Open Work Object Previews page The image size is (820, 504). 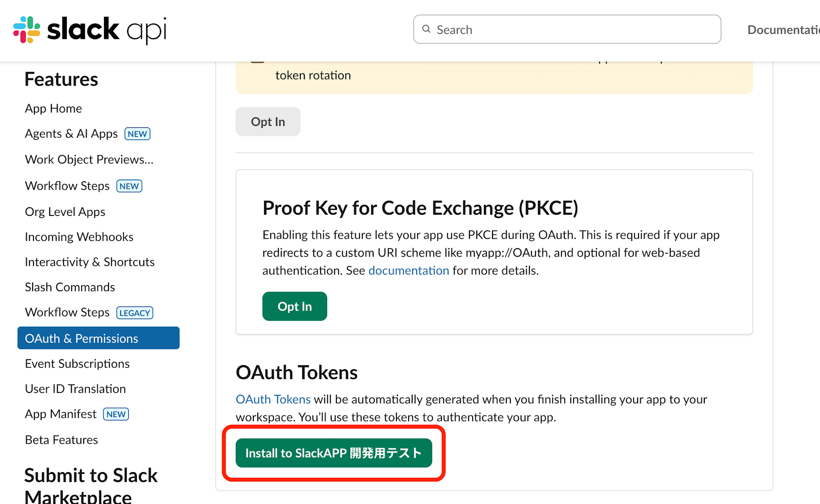pos(89,159)
